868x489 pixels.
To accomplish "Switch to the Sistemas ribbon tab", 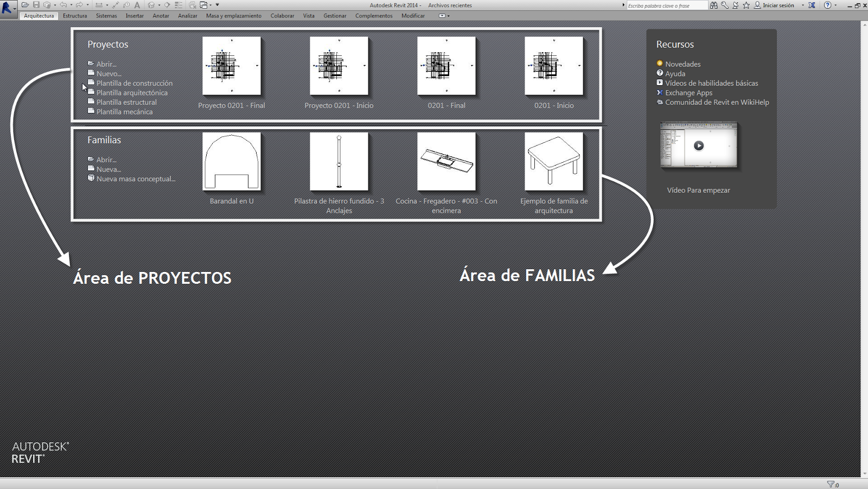I will coord(106,16).
